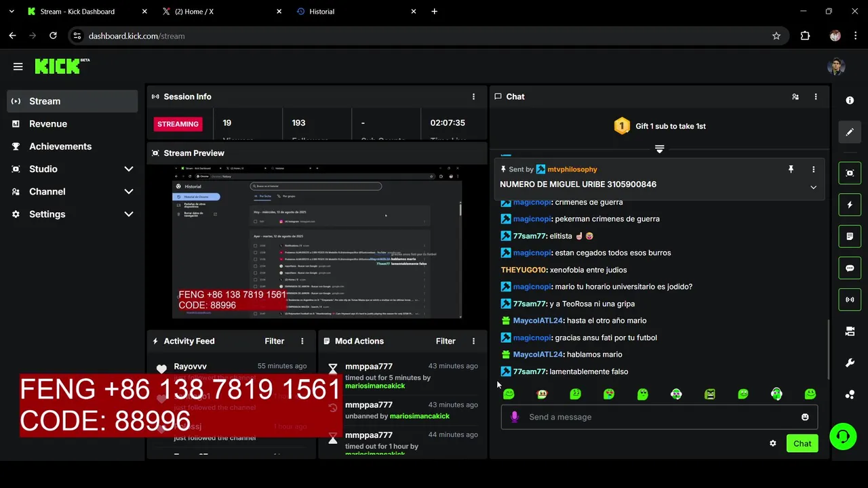
Task: Open Session Info options menu
Action: click(473, 97)
